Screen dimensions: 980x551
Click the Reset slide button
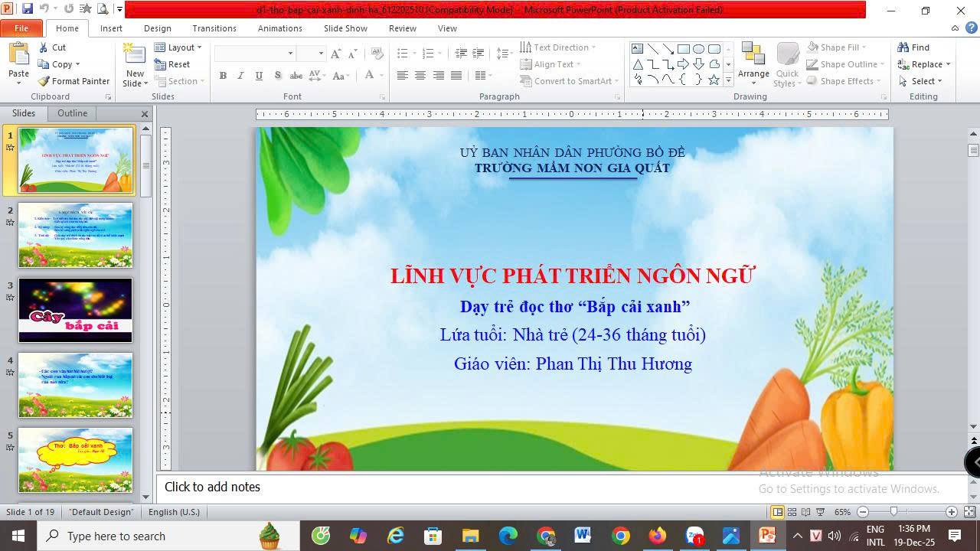click(172, 64)
